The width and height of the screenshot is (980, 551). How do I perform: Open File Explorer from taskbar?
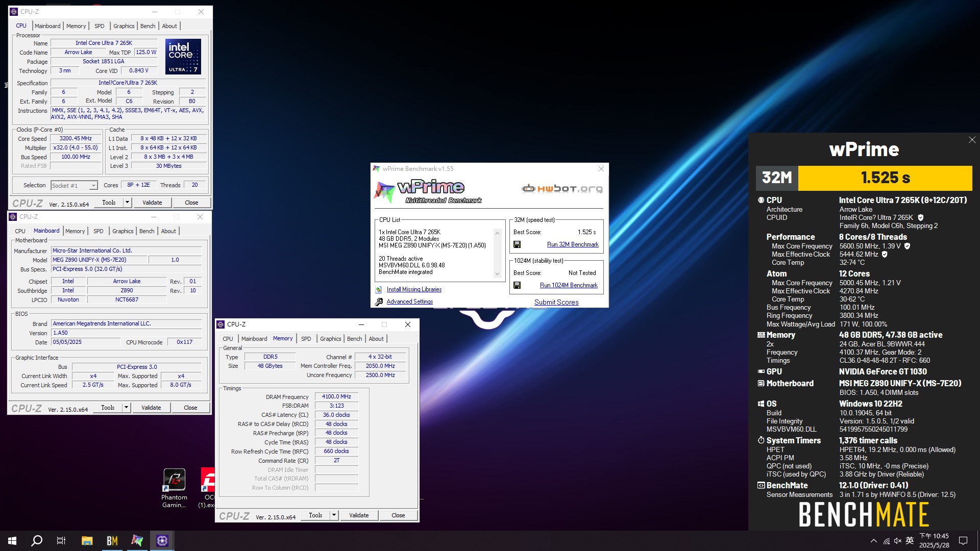coord(87,541)
